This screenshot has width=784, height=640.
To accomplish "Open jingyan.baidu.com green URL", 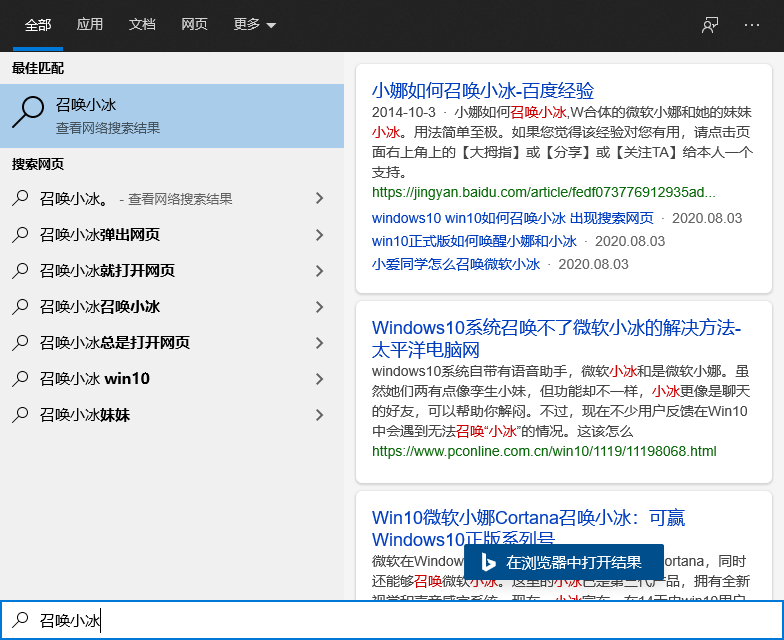I will pyautogui.click(x=544, y=192).
